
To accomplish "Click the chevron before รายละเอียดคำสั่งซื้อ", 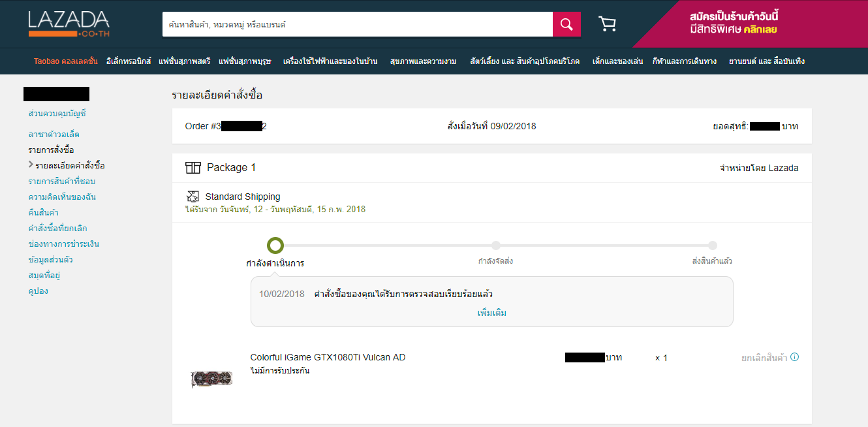I will (x=31, y=165).
